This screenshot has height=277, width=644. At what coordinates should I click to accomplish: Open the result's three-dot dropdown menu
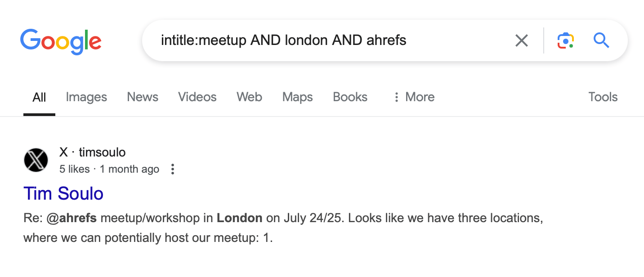(x=173, y=169)
